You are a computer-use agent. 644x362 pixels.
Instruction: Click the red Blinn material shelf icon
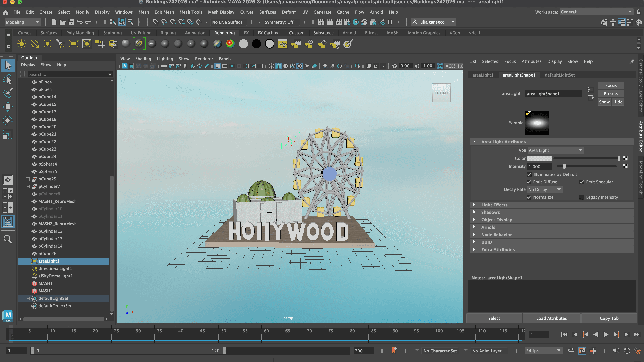[x=230, y=44]
